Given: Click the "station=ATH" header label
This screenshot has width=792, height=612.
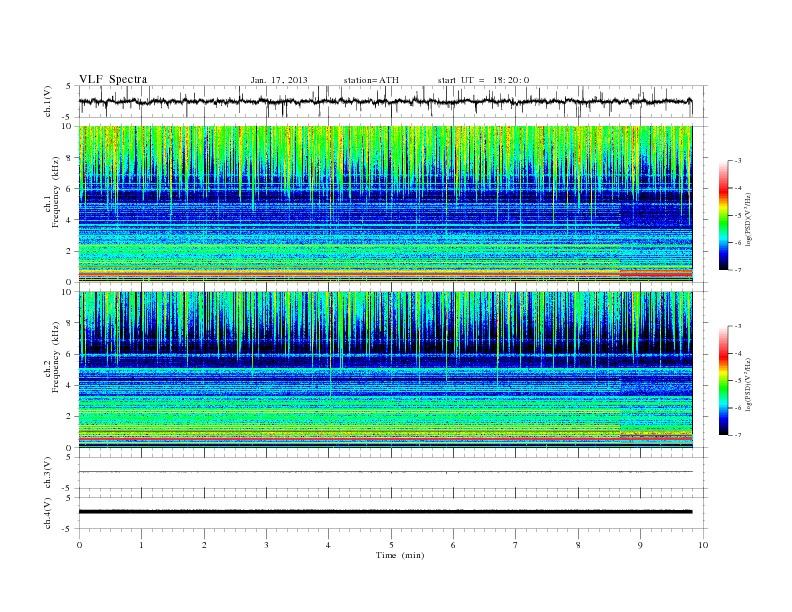Looking at the screenshot, I should (371, 80).
